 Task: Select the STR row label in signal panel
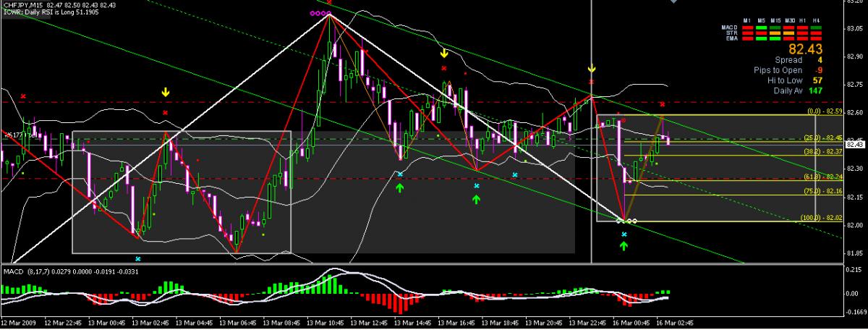point(731,33)
